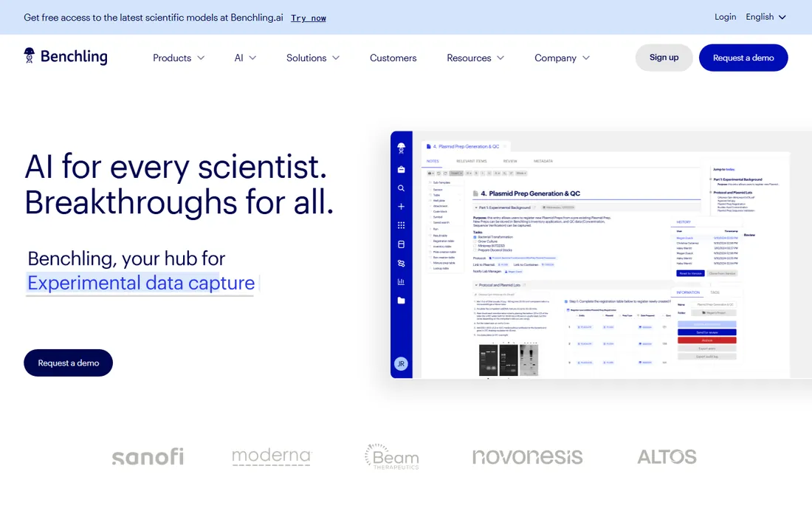Check the Miniprep task checkbox
This screenshot has width=812, height=508.
pyautogui.click(x=475, y=245)
